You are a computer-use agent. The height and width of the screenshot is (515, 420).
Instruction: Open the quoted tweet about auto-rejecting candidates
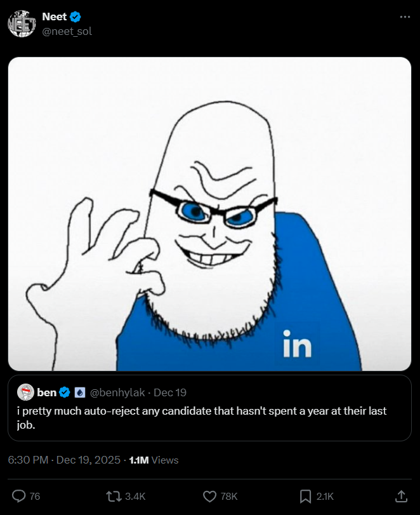(209, 417)
